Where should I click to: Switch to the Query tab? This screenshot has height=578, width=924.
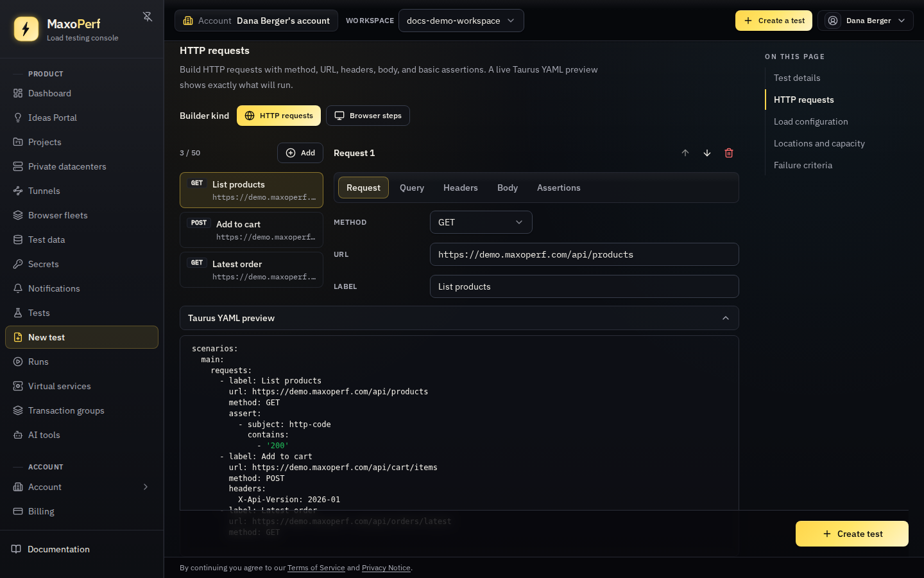coord(412,188)
